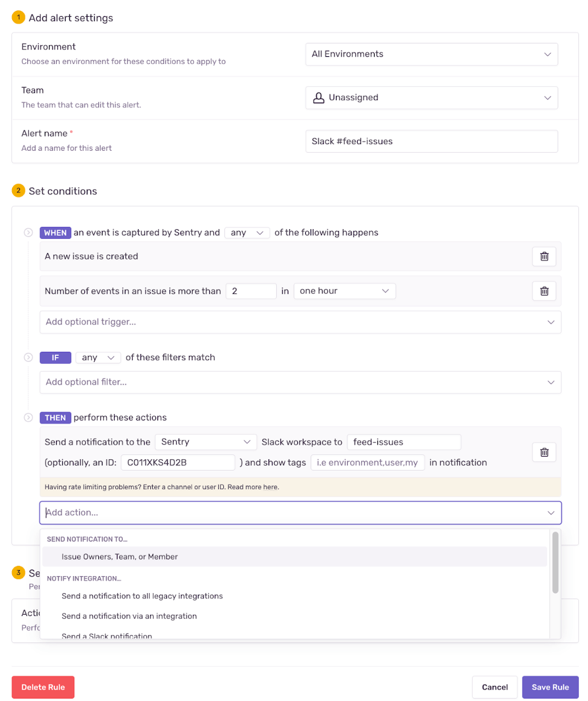The width and height of the screenshot is (588, 701).
Task: Choose 'Send a notification via an integration'
Action: tap(129, 616)
